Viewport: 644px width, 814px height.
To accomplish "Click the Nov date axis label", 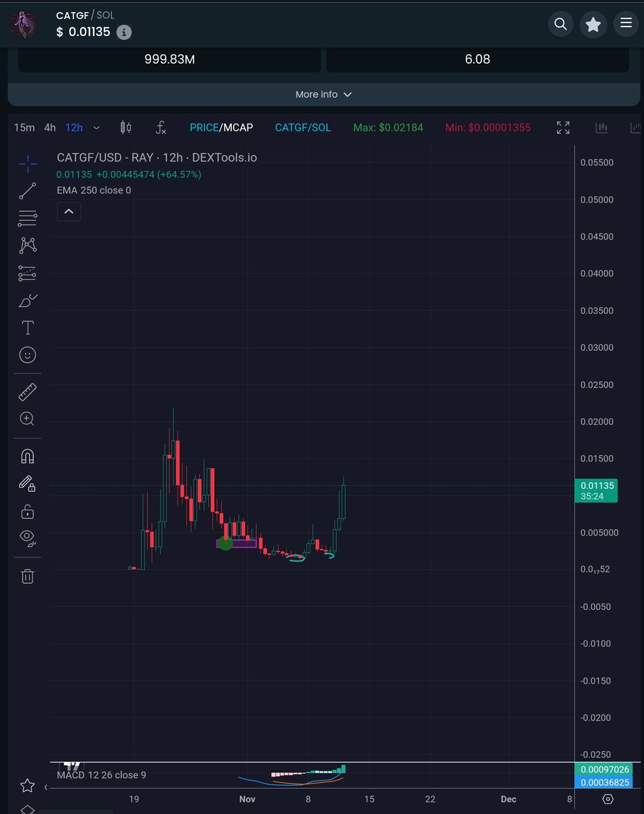I will pyautogui.click(x=247, y=799).
